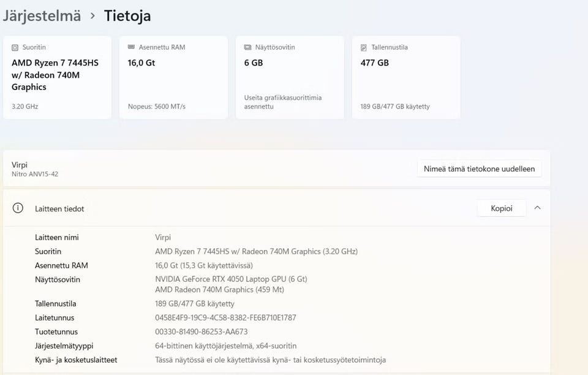This screenshot has width=588, height=375.
Task: Click the 189 GB/477 GB käytetty value in details list
Action: point(195,304)
